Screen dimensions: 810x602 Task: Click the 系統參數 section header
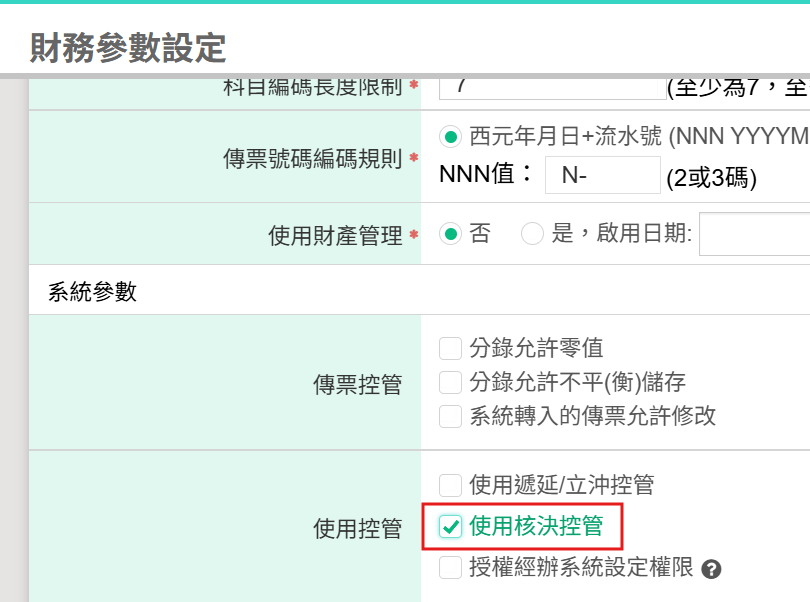click(x=92, y=292)
